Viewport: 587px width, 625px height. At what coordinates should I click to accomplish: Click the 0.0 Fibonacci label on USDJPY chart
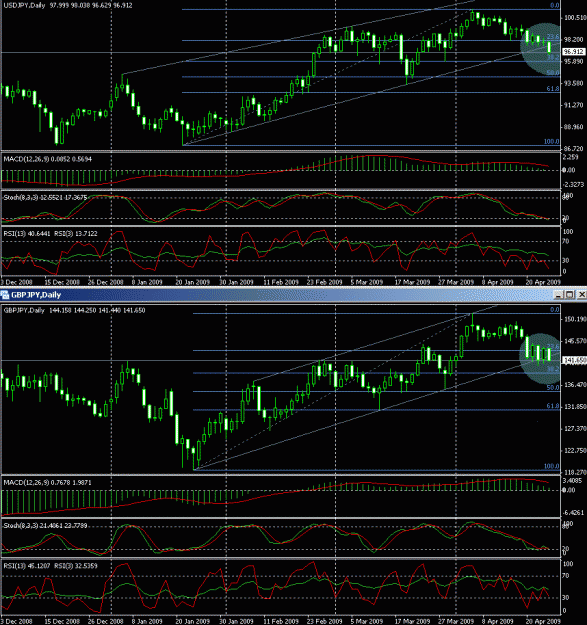pyautogui.click(x=554, y=6)
